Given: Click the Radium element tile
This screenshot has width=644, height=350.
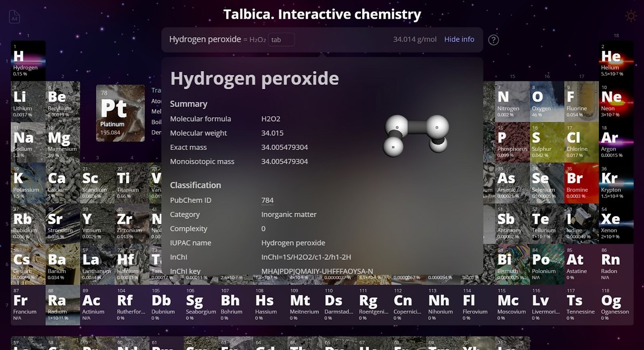Looking at the screenshot, I should 62,305.
